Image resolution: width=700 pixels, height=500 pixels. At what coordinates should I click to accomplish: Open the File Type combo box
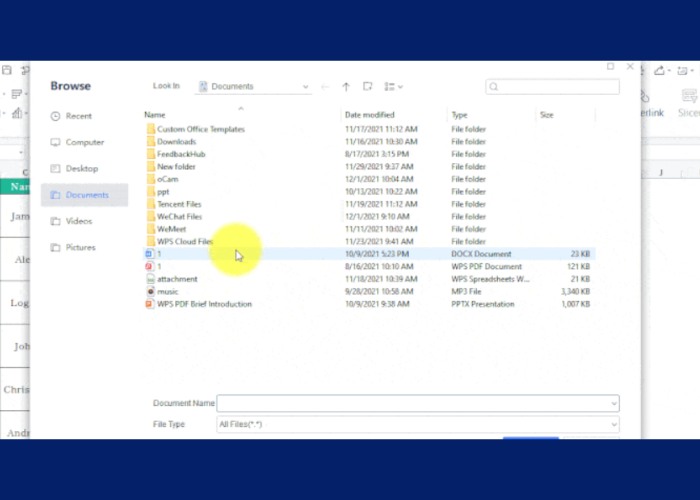pos(418,424)
